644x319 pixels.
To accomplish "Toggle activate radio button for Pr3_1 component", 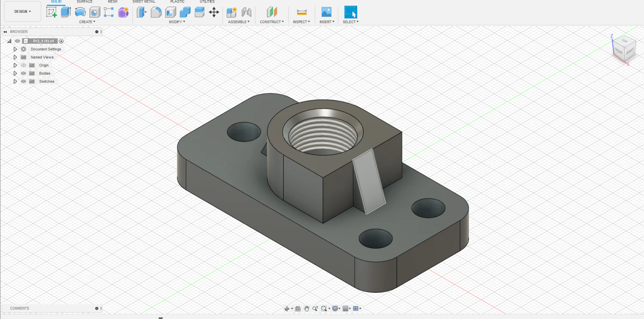I will click(x=61, y=41).
